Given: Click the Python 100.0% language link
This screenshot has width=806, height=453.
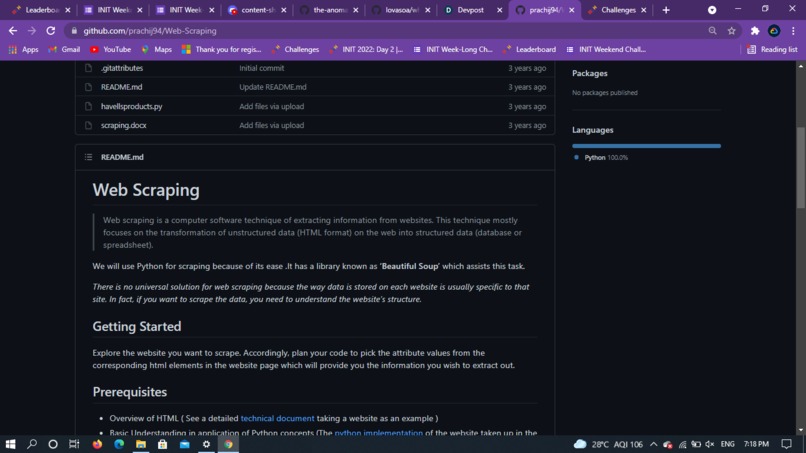Looking at the screenshot, I should pyautogui.click(x=601, y=157).
